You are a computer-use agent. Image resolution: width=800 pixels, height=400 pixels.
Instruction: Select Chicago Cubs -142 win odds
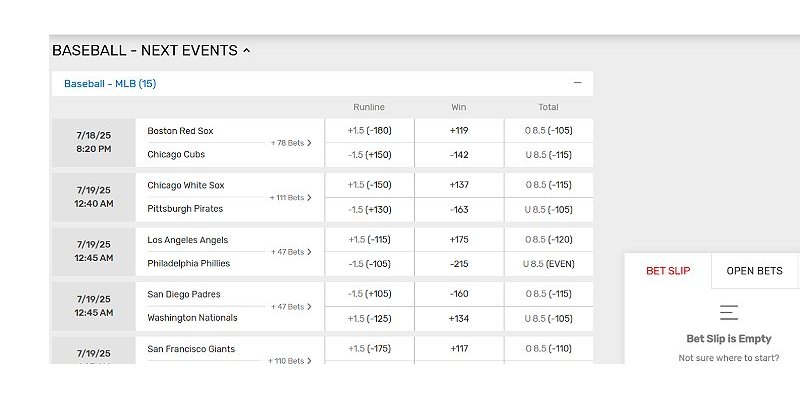click(459, 155)
